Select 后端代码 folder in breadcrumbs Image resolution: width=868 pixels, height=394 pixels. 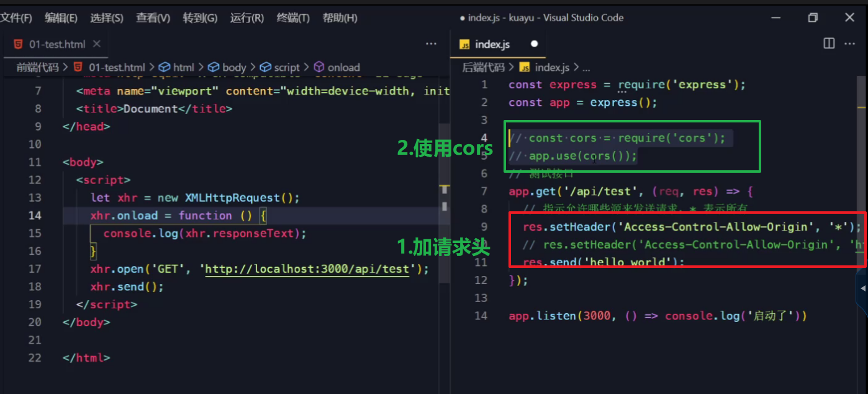pos(483,67)
